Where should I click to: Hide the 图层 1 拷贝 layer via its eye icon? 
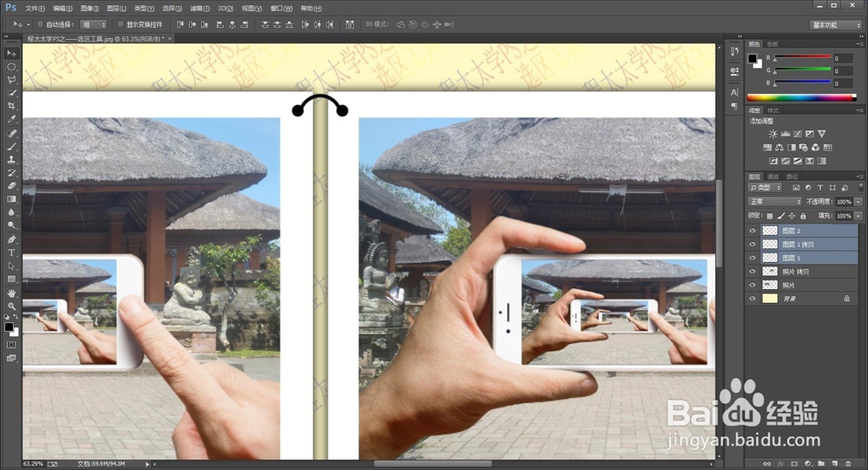point(753,244)
